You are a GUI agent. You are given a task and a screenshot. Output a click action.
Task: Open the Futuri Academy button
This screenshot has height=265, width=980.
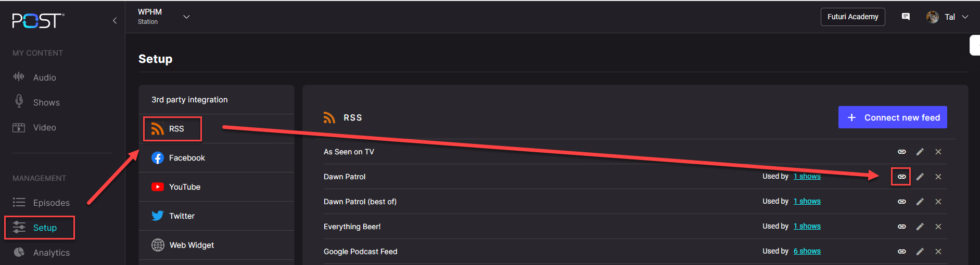coord(852,17)
